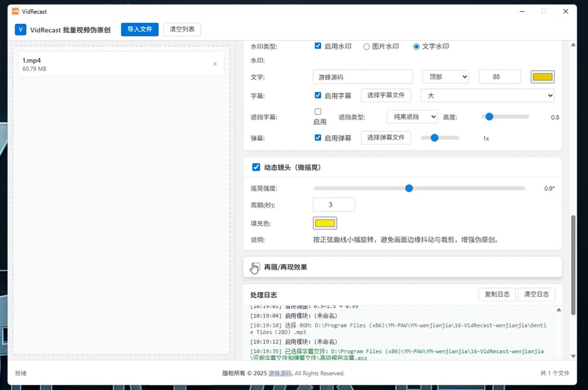Open the 填充色 yellow color swatch

(x=325, y=223)
